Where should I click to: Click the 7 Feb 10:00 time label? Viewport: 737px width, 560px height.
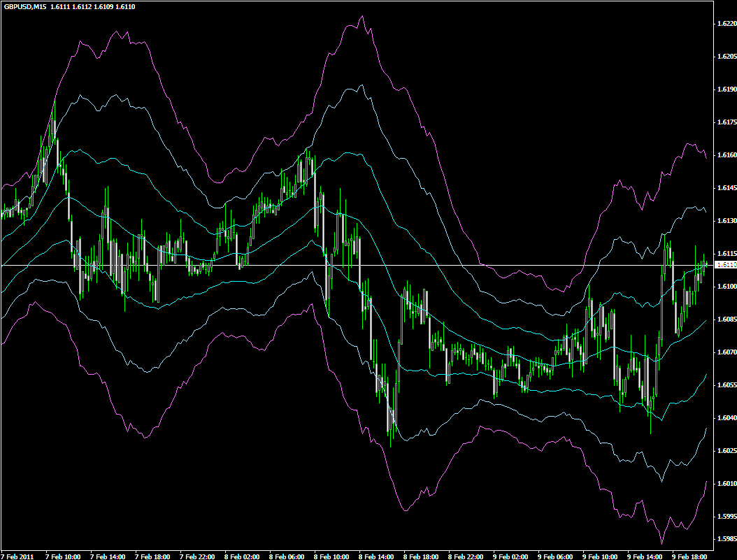click(62, 557)
